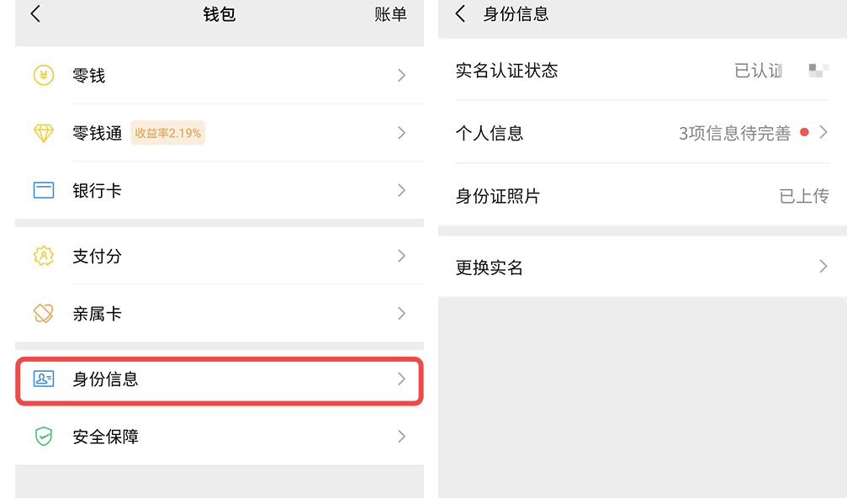Click the 零钱 yen coin icon
Viewport: 868px width, 498px height.
(x=43, y=76)
